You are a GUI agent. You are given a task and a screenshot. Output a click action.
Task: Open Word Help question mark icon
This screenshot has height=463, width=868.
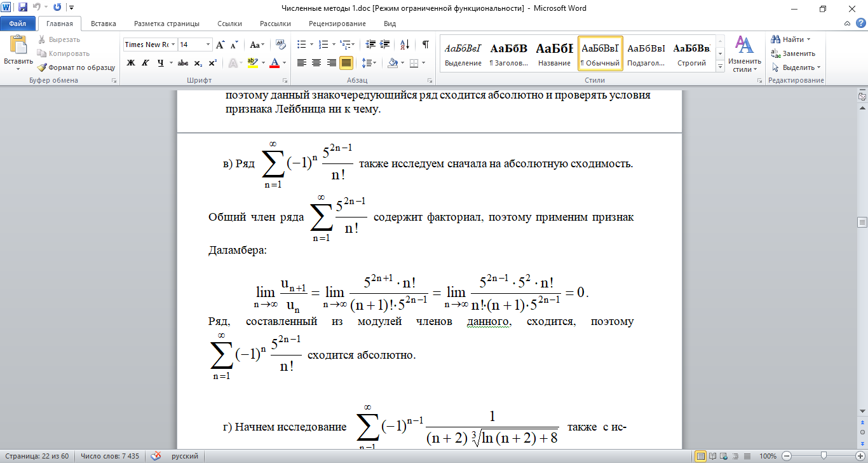pyautogui.click(x=860, y=23)
